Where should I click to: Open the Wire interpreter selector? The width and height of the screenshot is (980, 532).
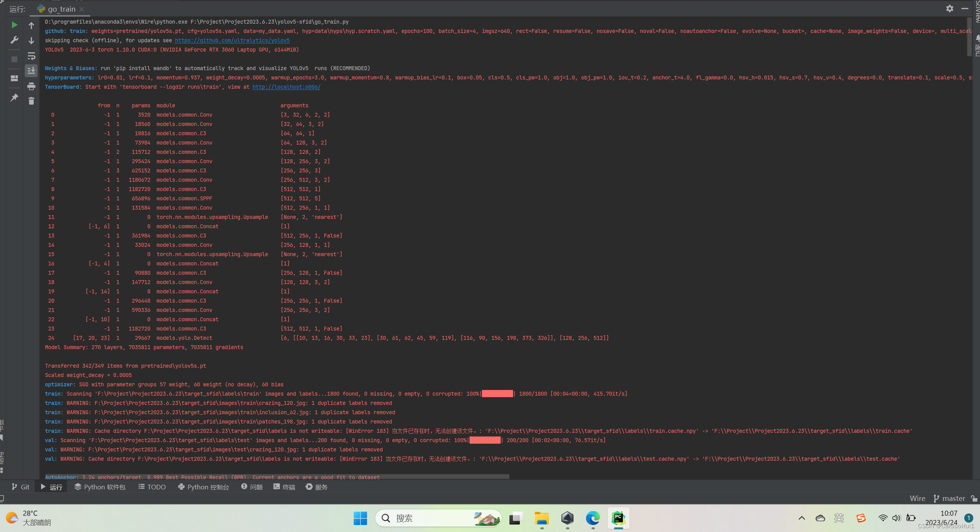[x=917, y=498]
